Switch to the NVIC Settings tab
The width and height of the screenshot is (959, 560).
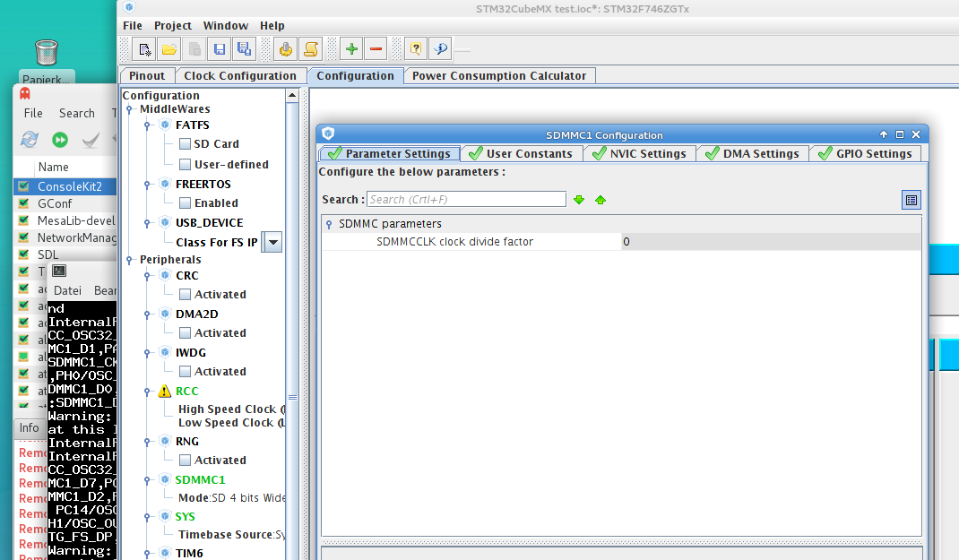coord(640,153)
